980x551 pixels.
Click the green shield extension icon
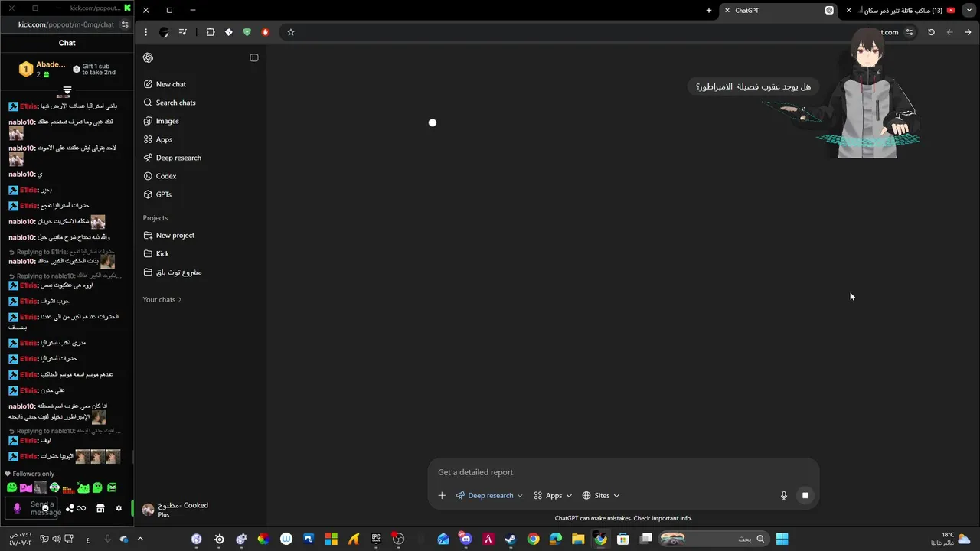tap(247, 32)
